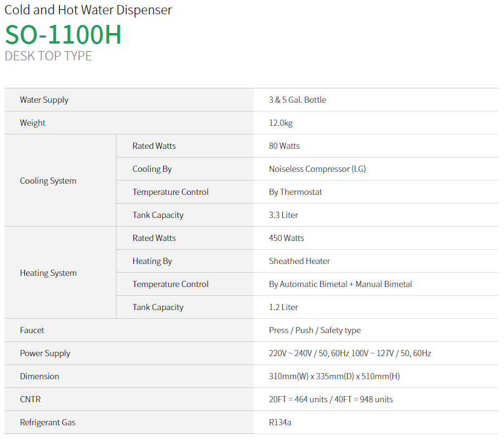Select the 3 & 5 Gal. Bottle value
Image resolution: width=504 pixels, height=439 pixels.
pos(297,100)
